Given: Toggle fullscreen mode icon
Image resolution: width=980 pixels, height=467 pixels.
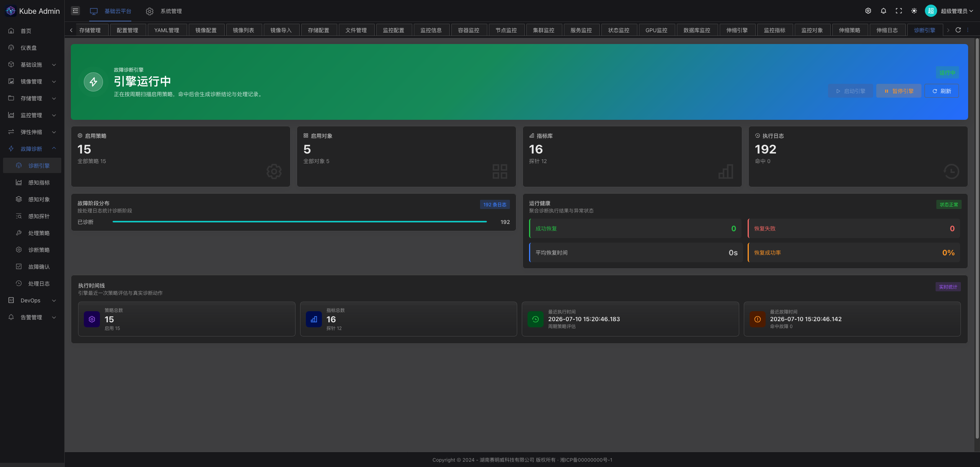Looking at the screenshot, I should (899, 11).
